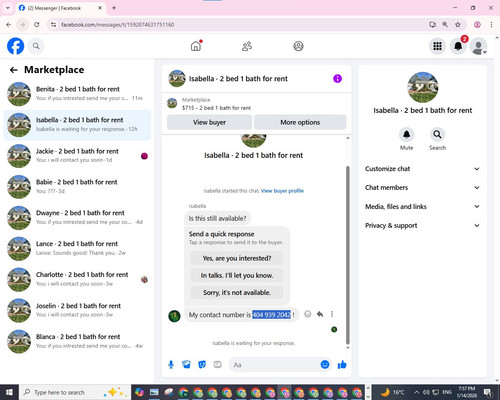
Task: Show hidden system tray icons
Action: [x=417, y=392]
